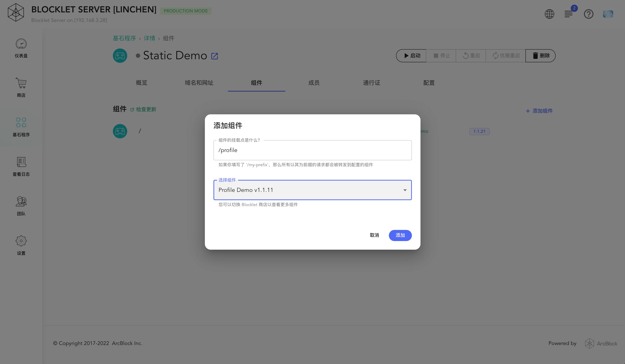Image resolution: width=625 pixels, height=364 pixels.
Task: Click 取消 to cancel the dialog
Action: tap(374, 235)
